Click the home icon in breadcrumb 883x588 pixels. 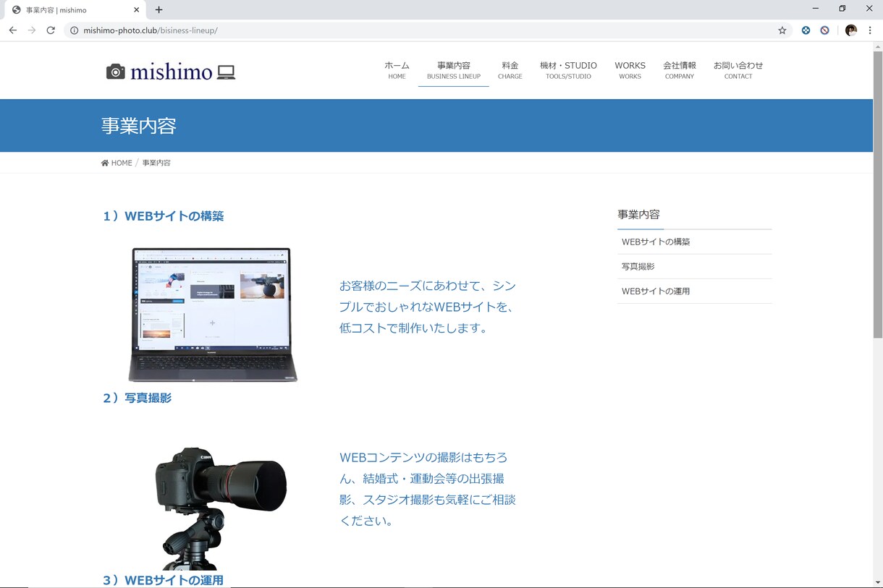tap(105, 163)
